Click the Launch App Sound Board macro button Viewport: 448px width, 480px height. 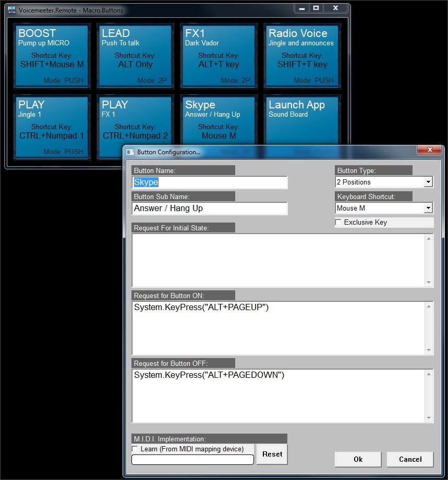(302, 121)
